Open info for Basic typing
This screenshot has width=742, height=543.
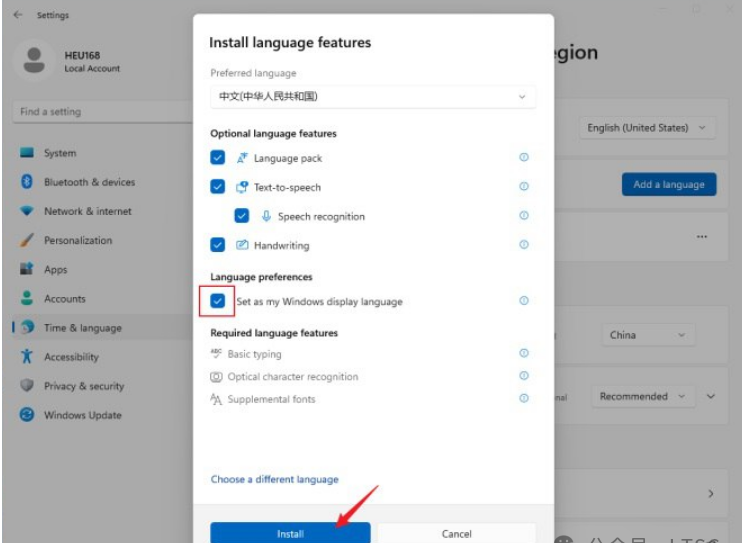tap(523, 353)
